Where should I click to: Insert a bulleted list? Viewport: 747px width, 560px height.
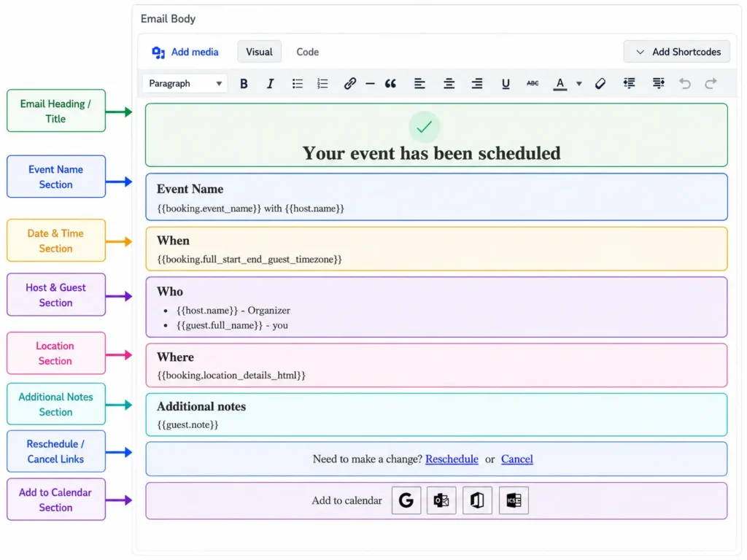point(298,84)
